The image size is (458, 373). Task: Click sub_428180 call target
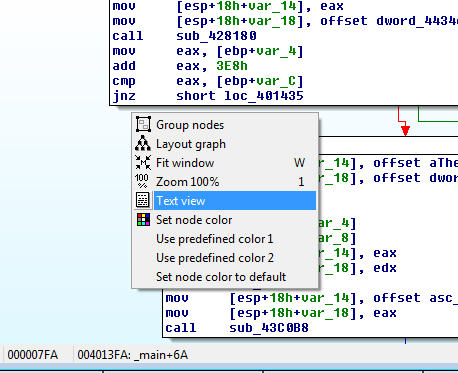(x=216, y=36)
